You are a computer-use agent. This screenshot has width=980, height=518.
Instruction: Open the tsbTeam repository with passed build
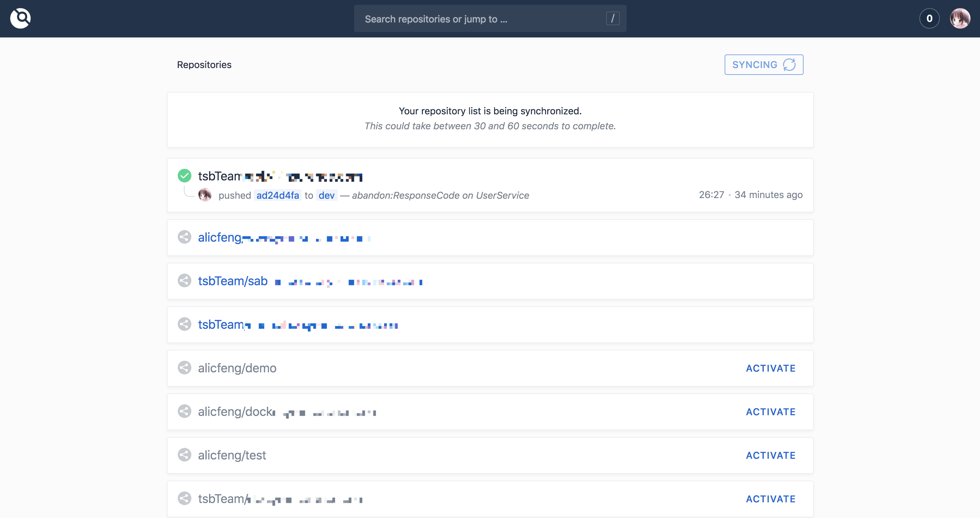click(x=219, y=176)
